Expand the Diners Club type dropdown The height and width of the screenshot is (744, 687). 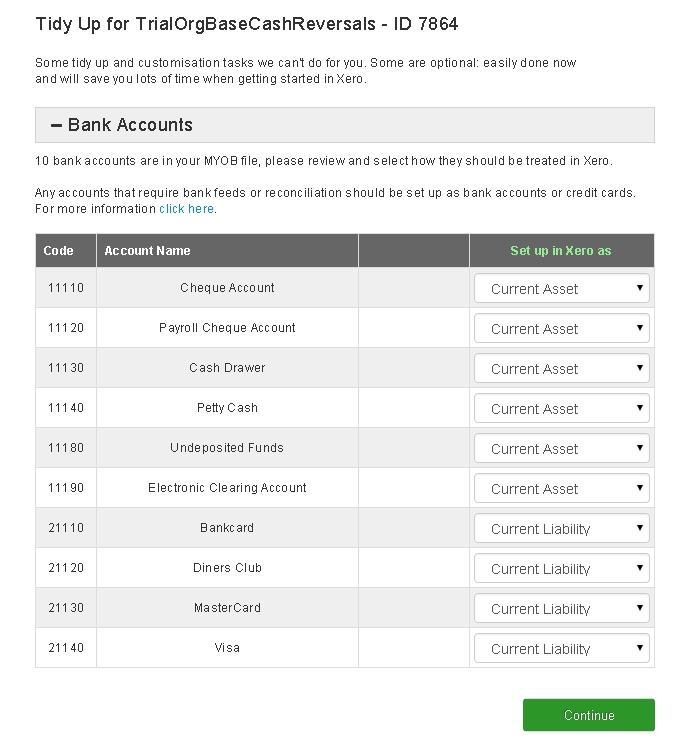tap(561, 569)
